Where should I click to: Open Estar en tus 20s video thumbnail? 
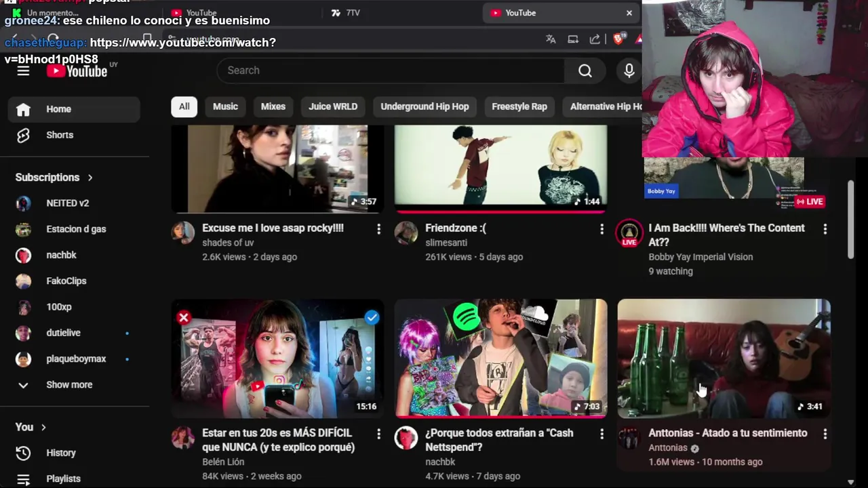277,359
